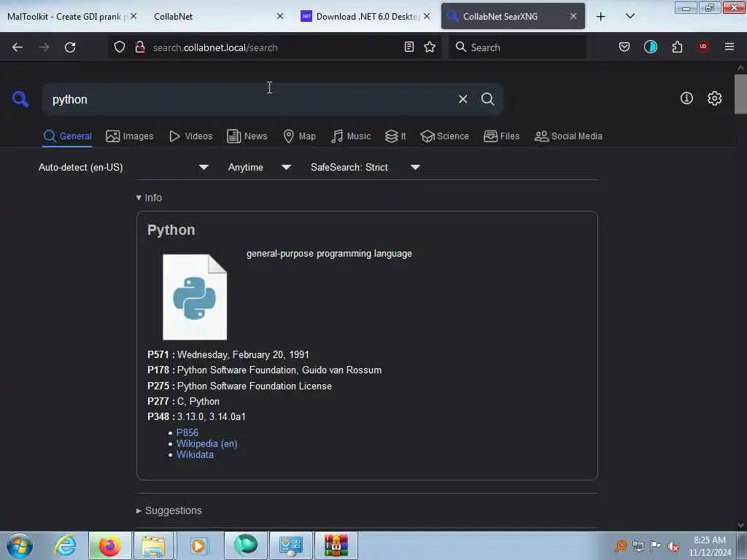Open the SearXNG about info icon
Image resolution: width=747 pixels, height=560 pixels.
pos(686,98)
